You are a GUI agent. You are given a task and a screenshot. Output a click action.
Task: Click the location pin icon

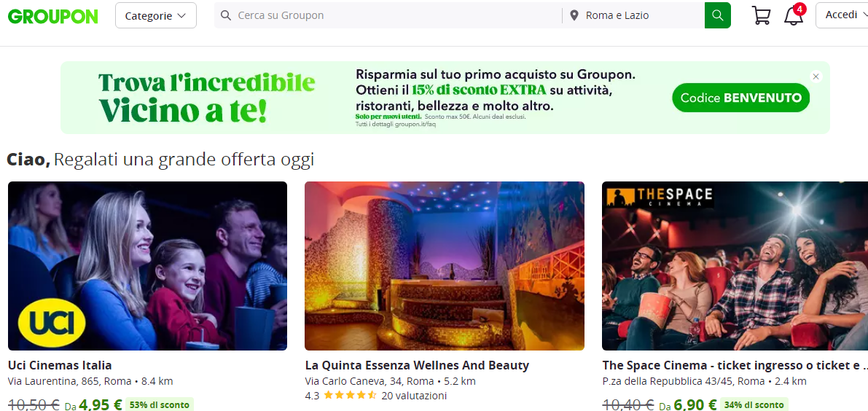(574, 15)
